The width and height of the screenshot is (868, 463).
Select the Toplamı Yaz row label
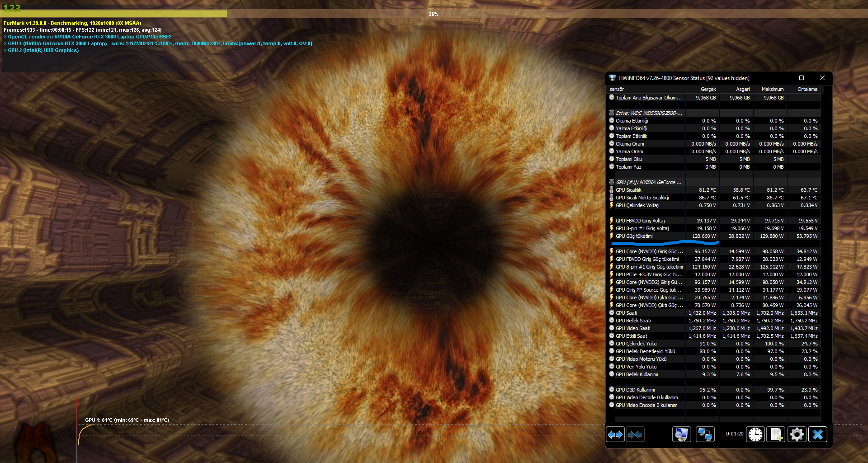click(628, 167)
